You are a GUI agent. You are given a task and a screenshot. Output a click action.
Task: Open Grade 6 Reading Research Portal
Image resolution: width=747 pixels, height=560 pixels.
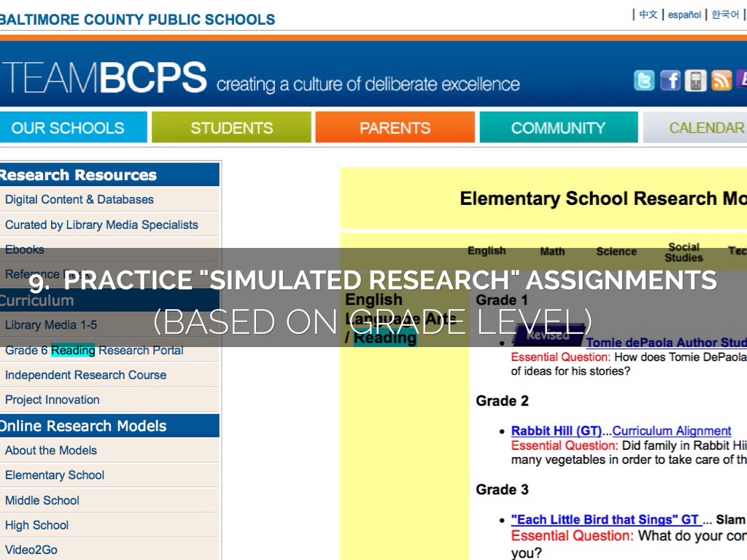tap(94, 350)
